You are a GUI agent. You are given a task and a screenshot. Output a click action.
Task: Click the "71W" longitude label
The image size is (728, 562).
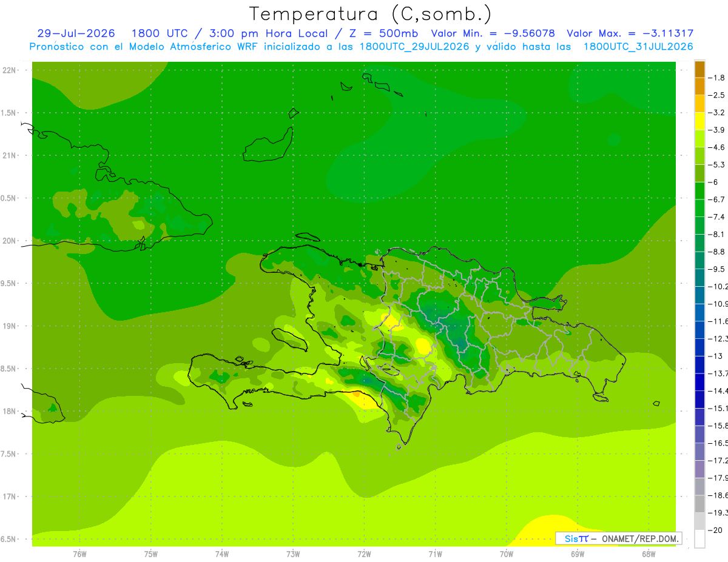(x=435, y=554)
